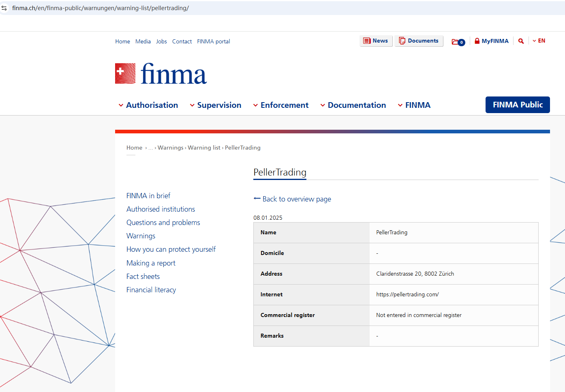Open the EN language selector
Viewport: 565px width, 392px height.
tap(539, 41)
